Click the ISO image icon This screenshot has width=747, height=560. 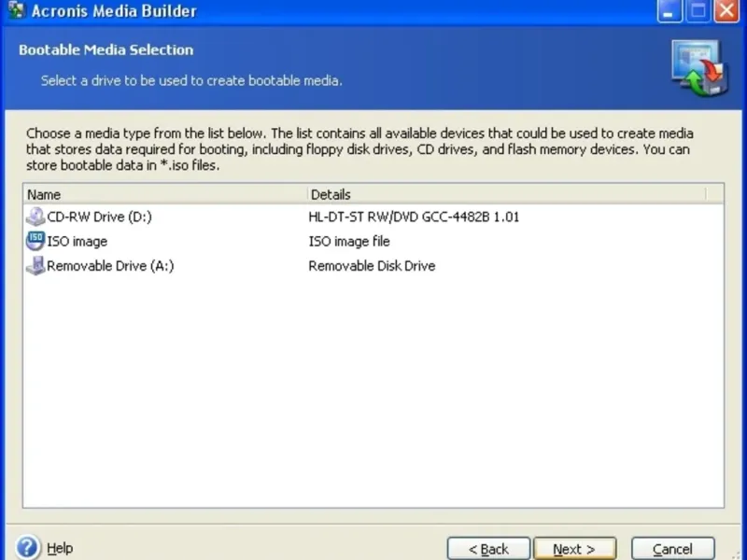point(35,241)
